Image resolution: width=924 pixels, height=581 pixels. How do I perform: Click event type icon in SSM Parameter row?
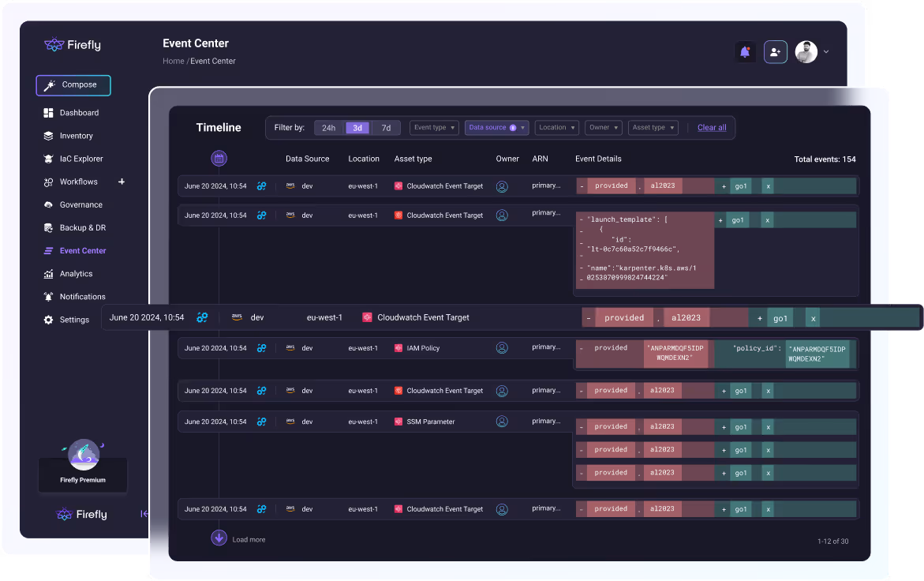[262, 422]
